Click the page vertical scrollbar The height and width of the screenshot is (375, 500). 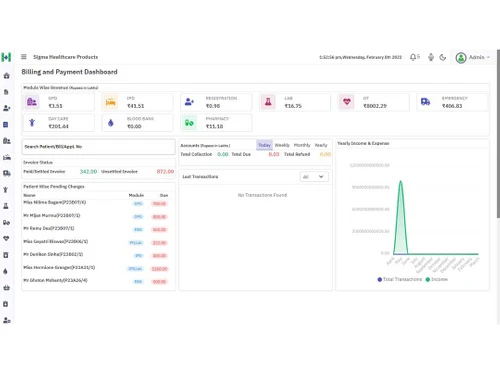point(498,134)
